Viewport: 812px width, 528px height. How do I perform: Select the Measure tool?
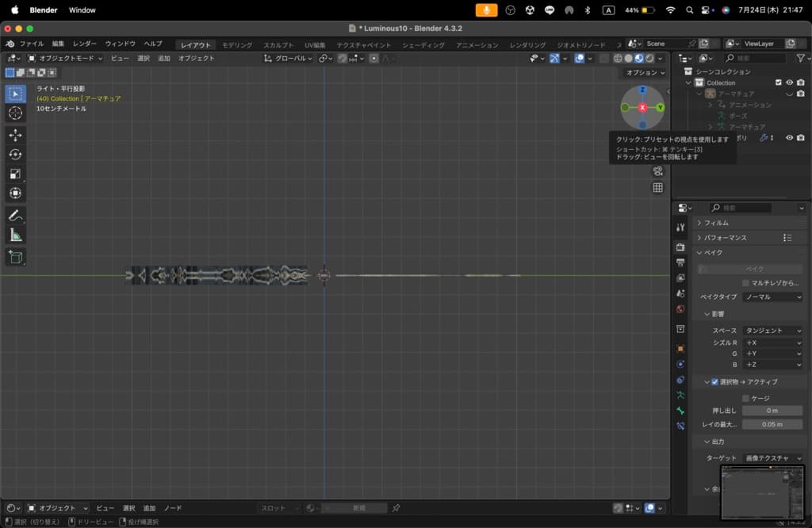click(x=15, y=235)
